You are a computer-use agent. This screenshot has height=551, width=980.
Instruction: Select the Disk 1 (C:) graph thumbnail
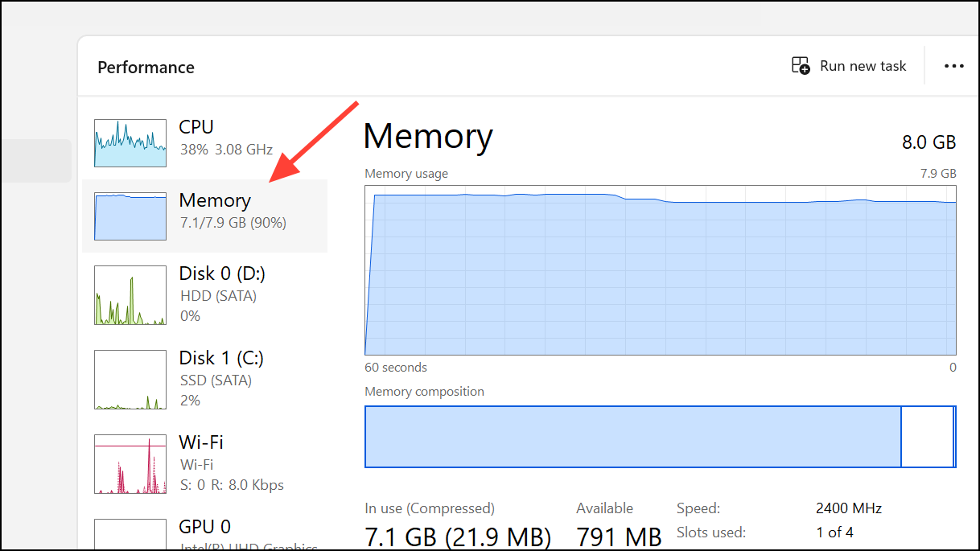coord(130,378)
